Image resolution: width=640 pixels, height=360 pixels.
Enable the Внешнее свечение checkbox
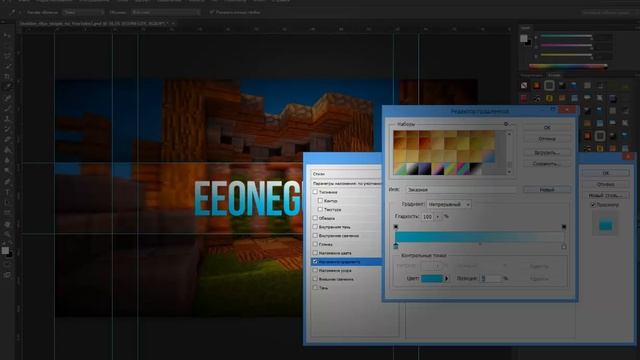pyautogui.click(x=315, y=279)
